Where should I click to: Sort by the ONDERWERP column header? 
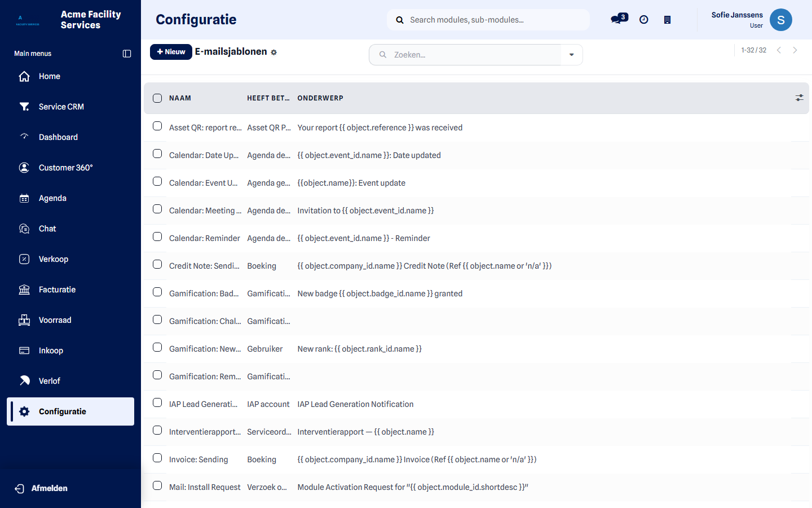(320, 98)
